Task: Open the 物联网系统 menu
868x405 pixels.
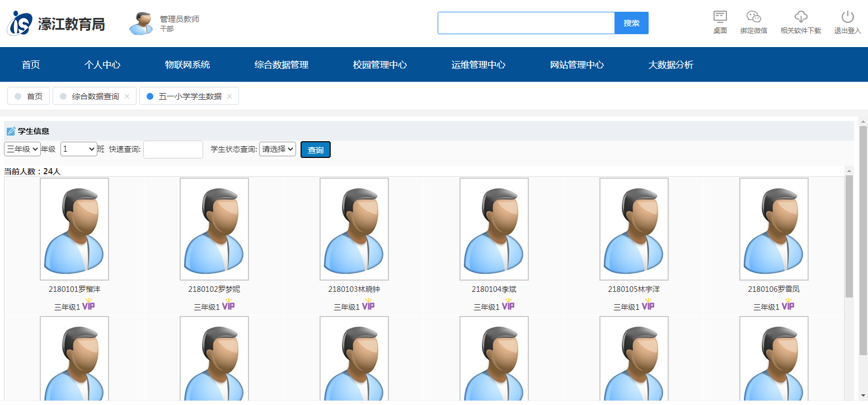Action: tap(187, 64)
